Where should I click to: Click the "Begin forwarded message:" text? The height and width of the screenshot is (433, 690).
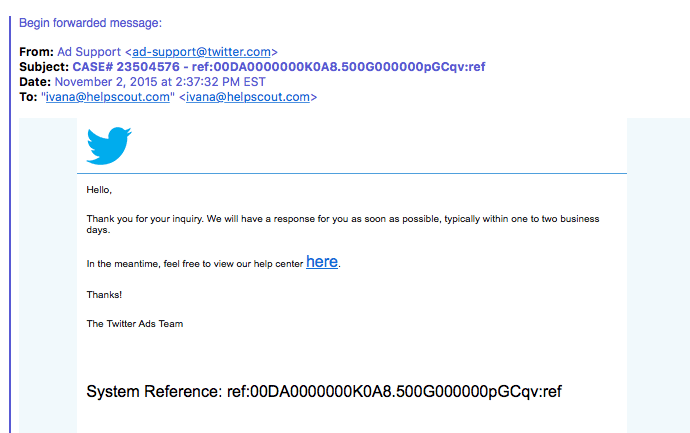90,23
